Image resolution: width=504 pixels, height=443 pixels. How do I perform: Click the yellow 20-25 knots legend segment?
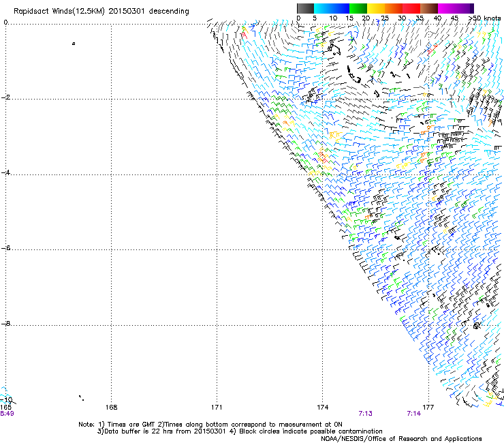click(x=376, y=8)
